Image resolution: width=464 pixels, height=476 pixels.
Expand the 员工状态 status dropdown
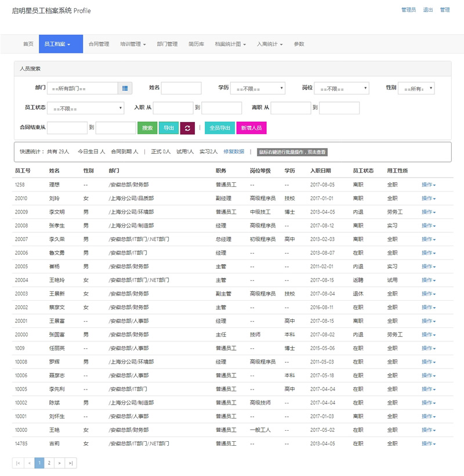point(85,108)
